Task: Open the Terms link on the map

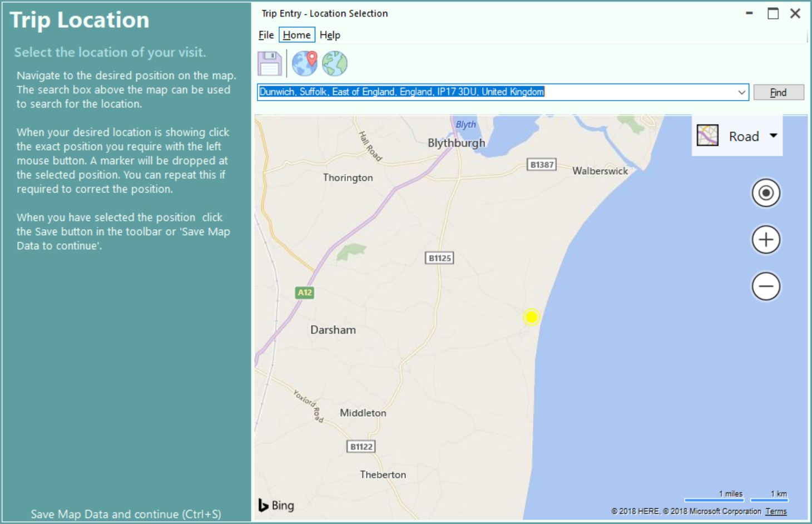Action: 776,511
